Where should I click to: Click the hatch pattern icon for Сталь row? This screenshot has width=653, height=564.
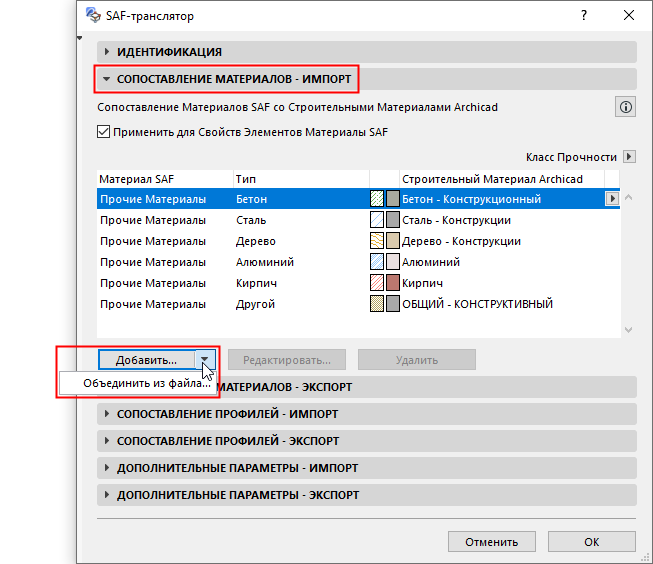click(x=377, y=220)
